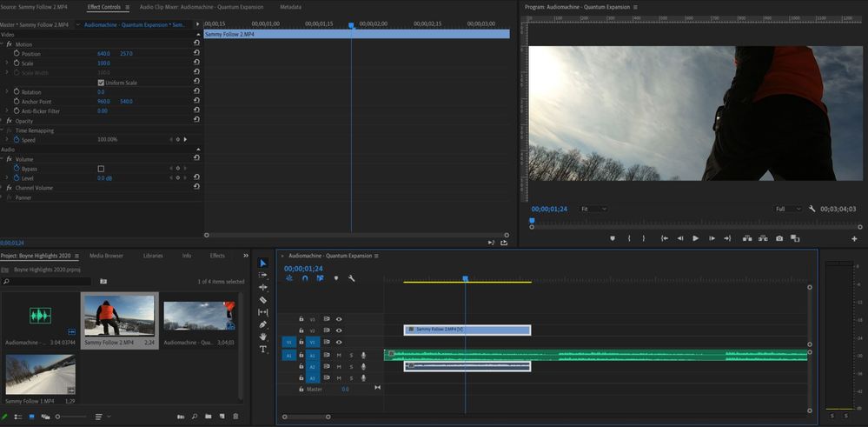Viewport: 868px width, 427px height.
Task: Select the Pen tool in the toolbar
Action: pos(263,324)
